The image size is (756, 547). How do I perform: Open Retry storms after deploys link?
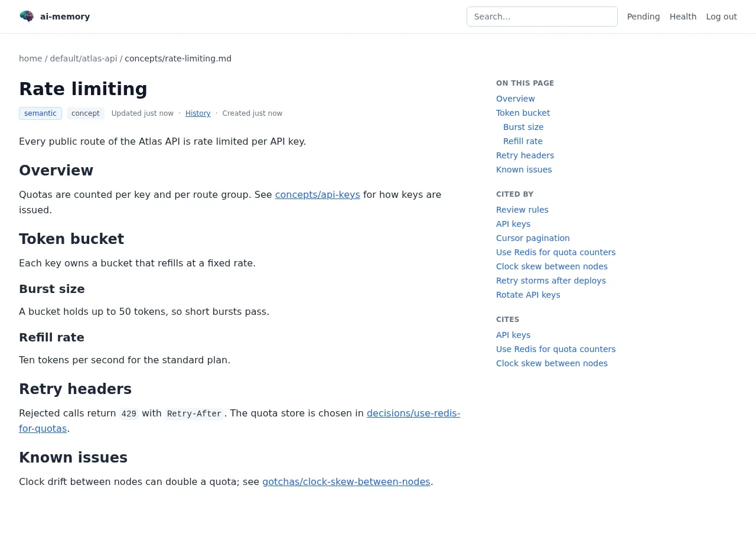pos(551,281)
